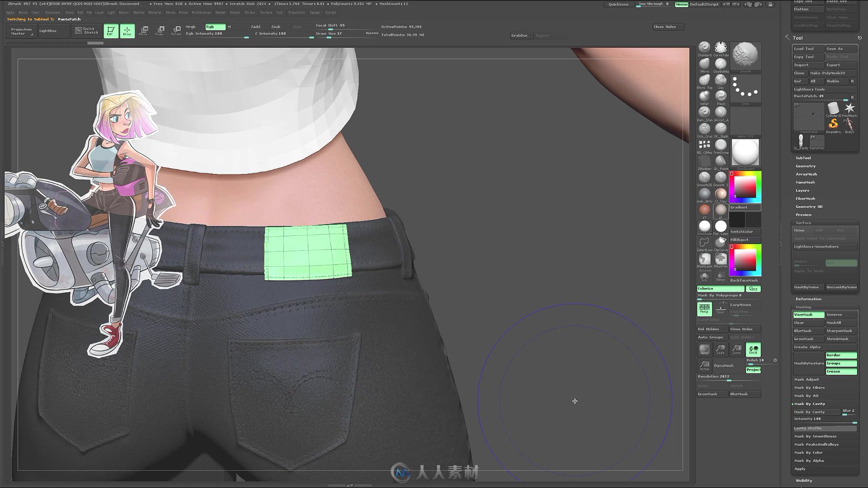
Task: Expand the Visibility section
Action: (x=804, y=480)
